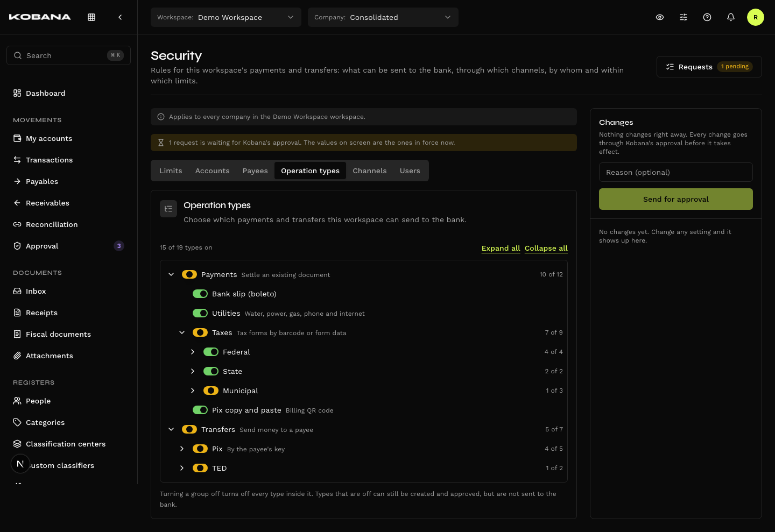
Task: Open Receipts in the sidebar
Action: pyautogui.click(x=68, y=313)
